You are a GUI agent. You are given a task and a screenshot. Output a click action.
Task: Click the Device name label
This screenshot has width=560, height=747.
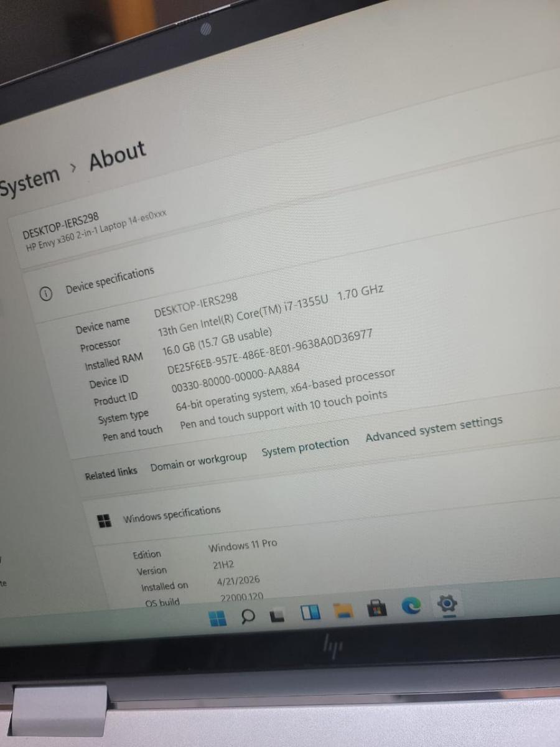click(x=103, y=325)
